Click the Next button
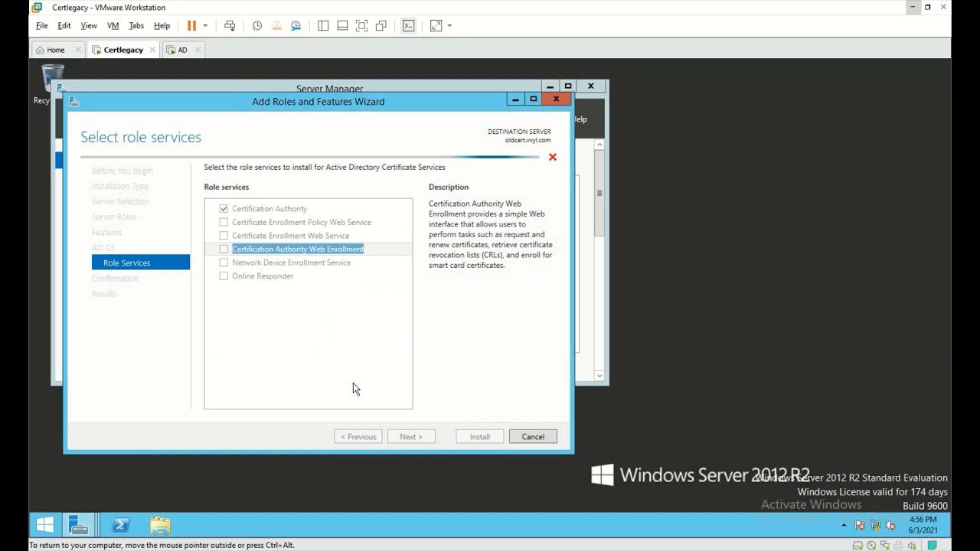Viewport: 980px width, 551px height. click(x=411, y=437)
